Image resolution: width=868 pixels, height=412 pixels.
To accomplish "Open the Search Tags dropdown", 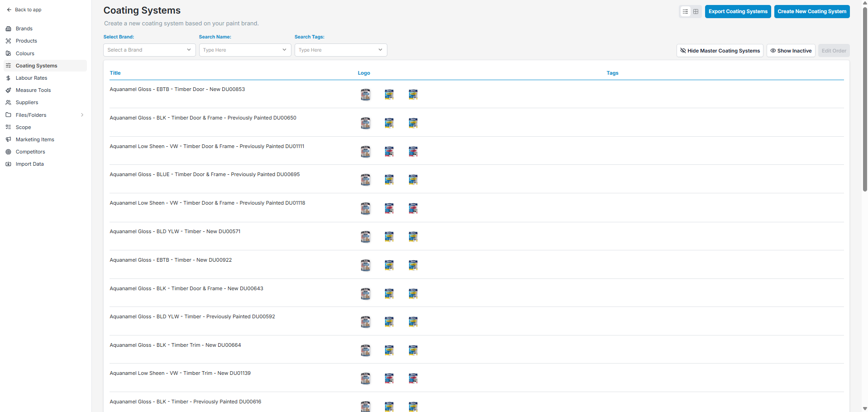I will (x=340, y=50).
